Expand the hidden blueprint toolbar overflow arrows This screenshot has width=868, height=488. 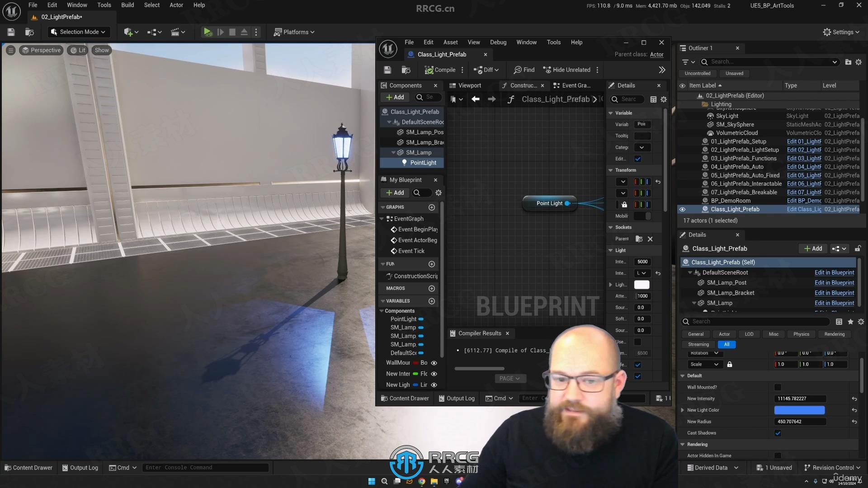tap(662, 70)
